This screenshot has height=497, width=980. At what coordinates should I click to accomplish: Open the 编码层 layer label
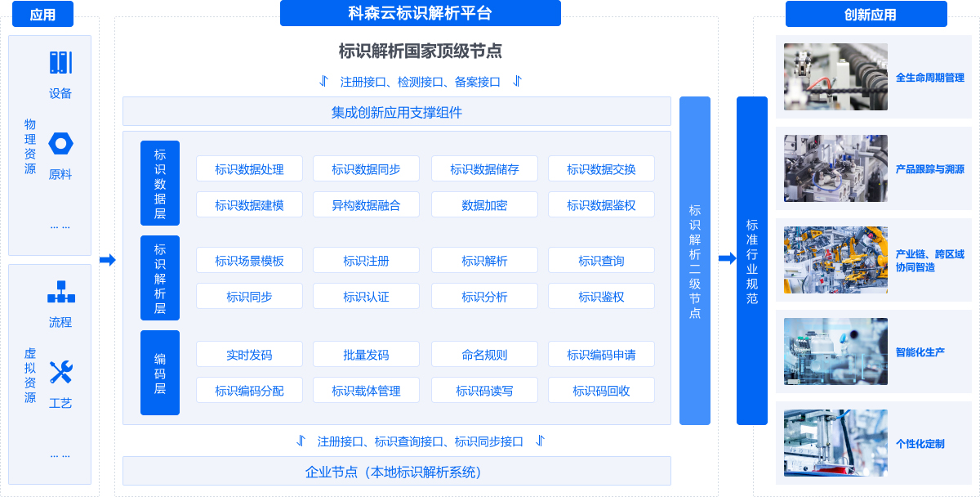tap(160, 373)
